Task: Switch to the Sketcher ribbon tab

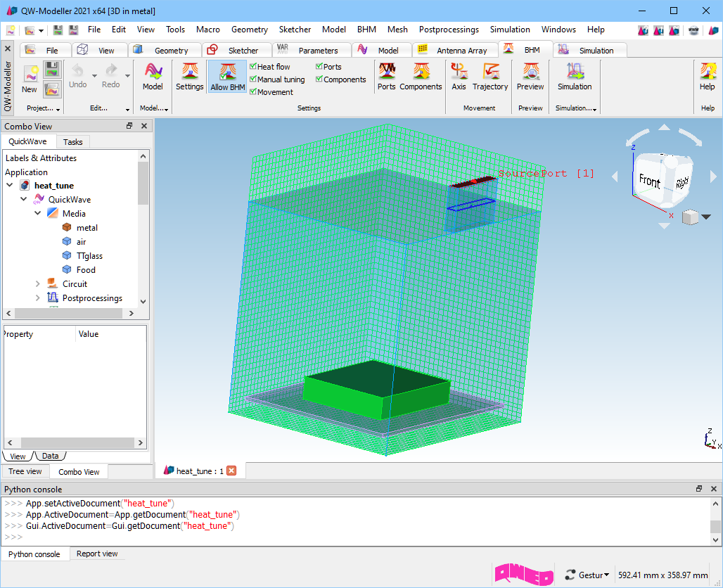Action: click(237, 50)
